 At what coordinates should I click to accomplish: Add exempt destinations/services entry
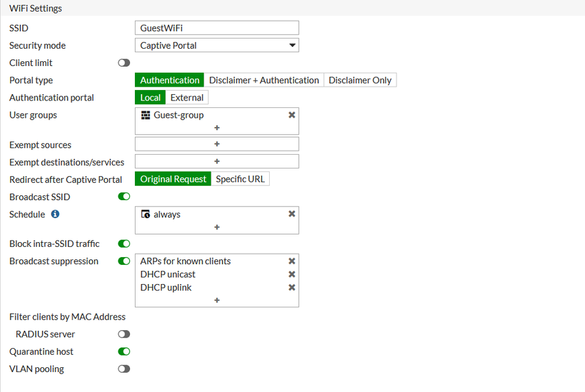(217, 162)
